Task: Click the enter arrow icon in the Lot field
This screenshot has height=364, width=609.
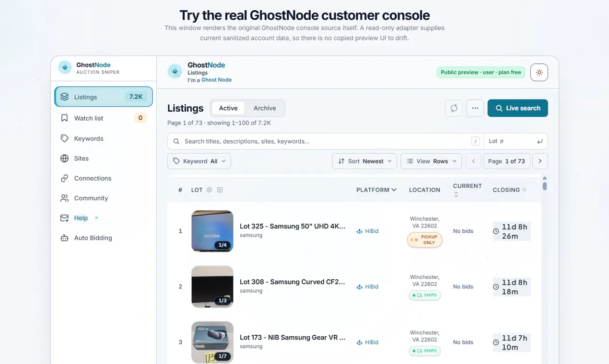Action: tap(540, 141)
